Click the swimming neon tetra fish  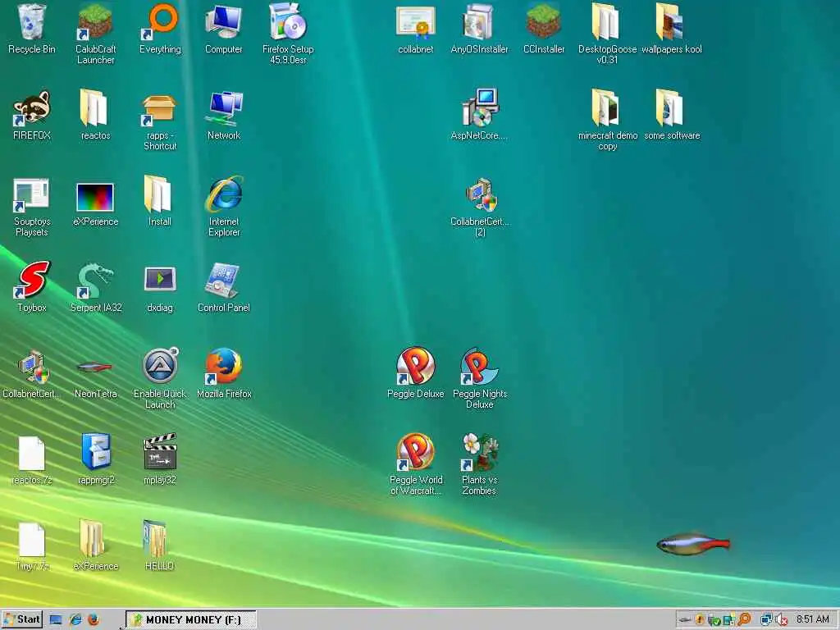(693, 544)
